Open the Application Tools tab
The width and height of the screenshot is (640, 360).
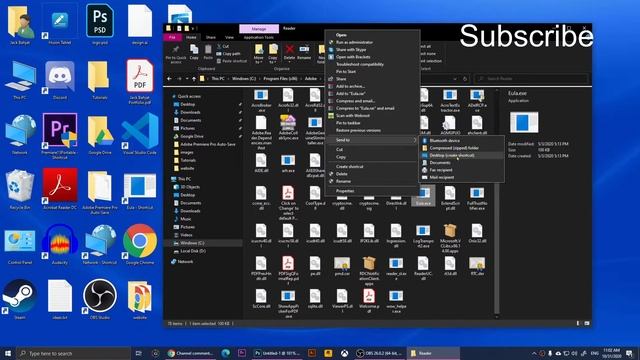tap(259, 37)
